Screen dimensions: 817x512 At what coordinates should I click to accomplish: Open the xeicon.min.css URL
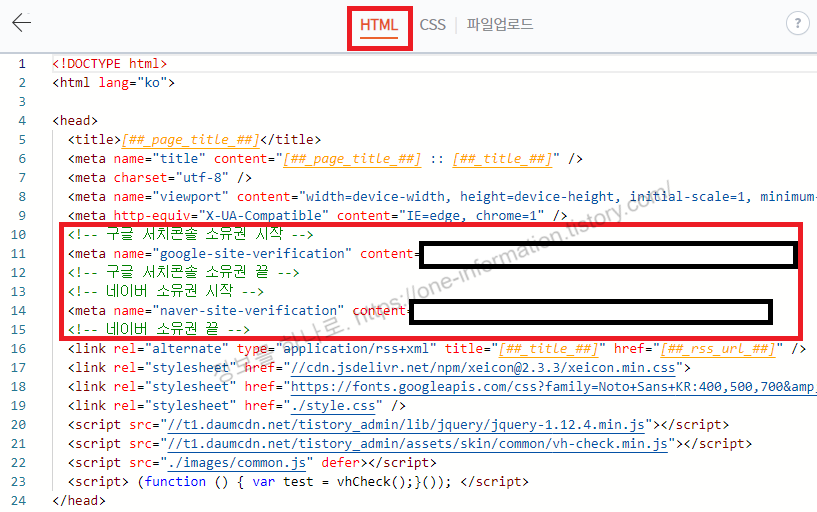click(483, 368)
